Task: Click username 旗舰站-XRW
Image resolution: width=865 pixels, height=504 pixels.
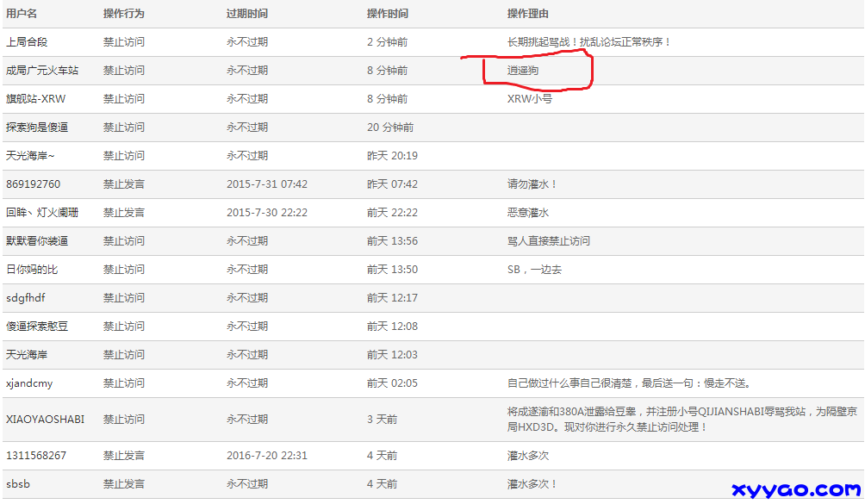Action: (36, 99)
